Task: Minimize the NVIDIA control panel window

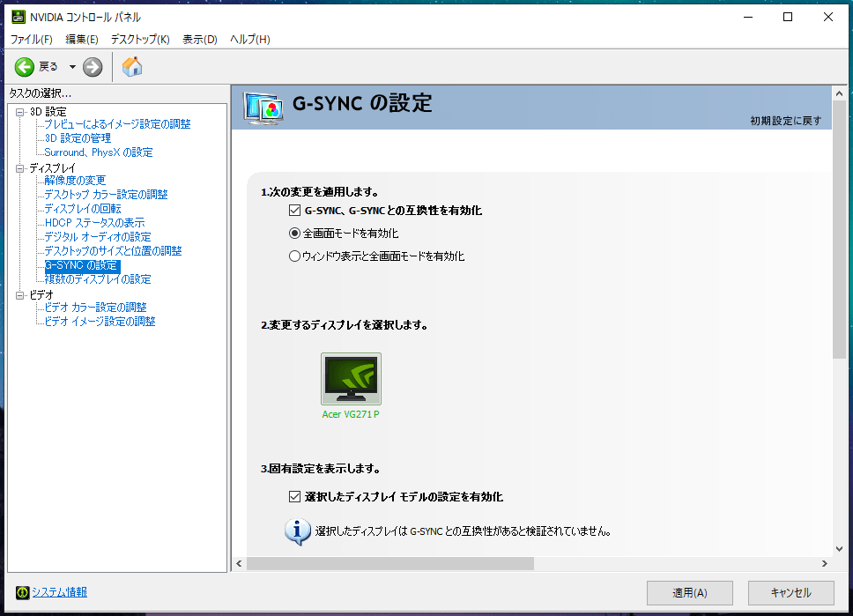Action: 748,17
